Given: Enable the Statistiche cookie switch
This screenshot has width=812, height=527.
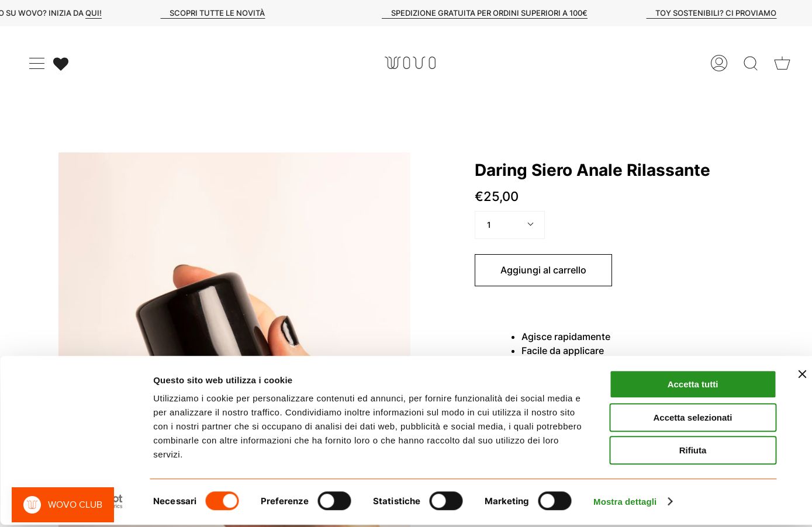Looking at the screenshot, I should [446, 501].
